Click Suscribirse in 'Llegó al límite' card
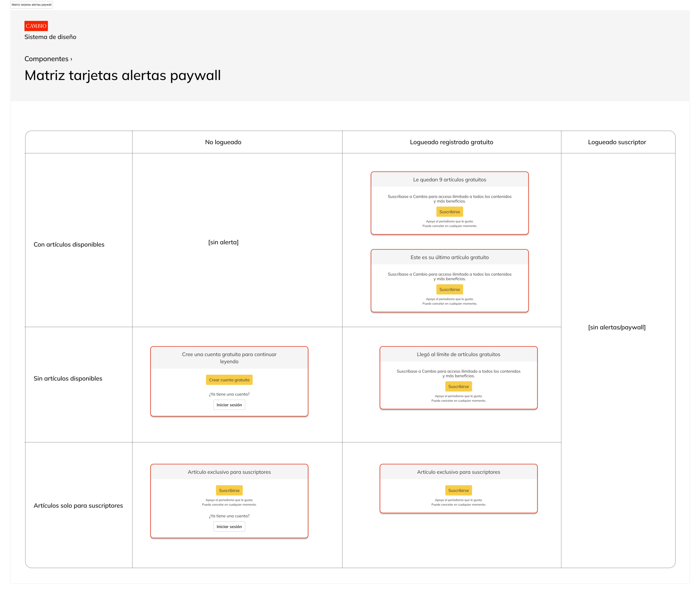The height and width of the screenshot is (594, 700). click(x=458, y=387)
